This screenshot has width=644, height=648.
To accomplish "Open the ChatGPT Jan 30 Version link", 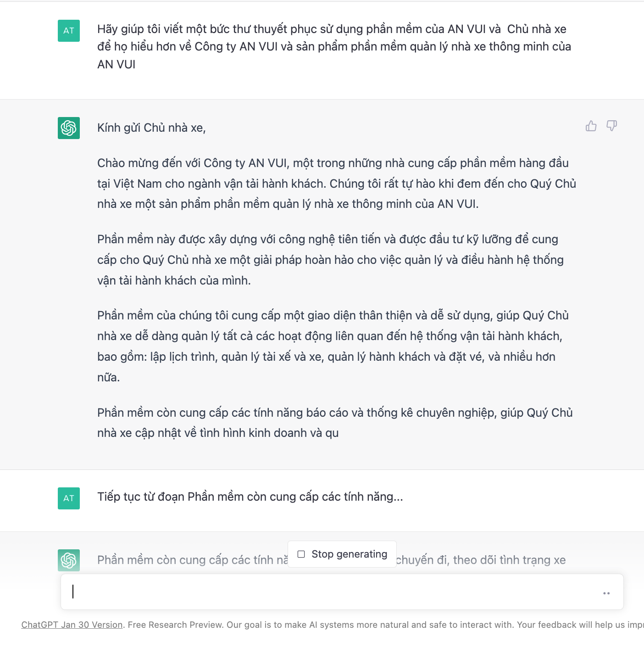I will coord(72,625).
